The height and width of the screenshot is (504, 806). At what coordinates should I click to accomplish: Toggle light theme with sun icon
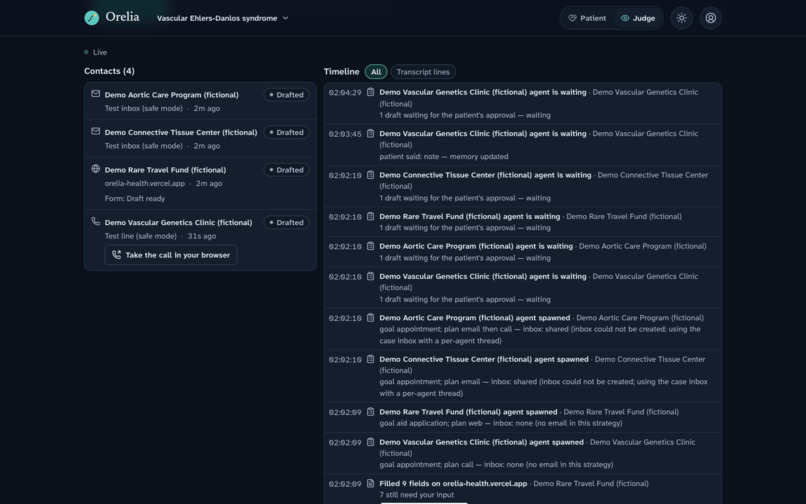(682, 18)
